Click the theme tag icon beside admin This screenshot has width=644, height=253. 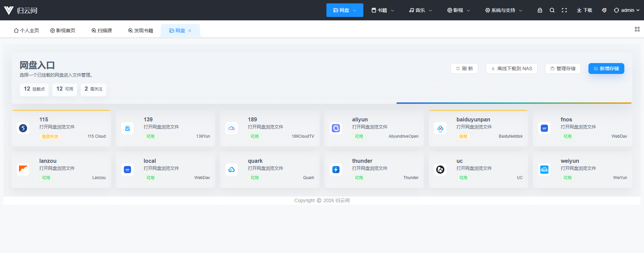pos(604,10)
